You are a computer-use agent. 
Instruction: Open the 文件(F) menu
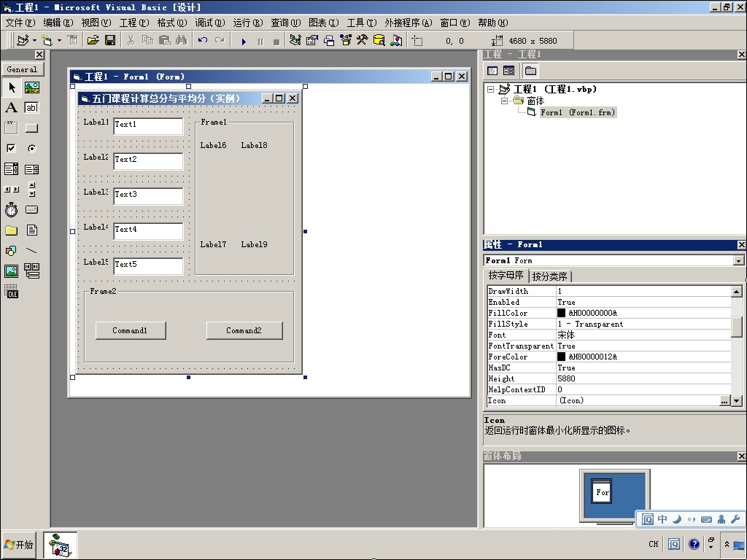coord(20,23)
